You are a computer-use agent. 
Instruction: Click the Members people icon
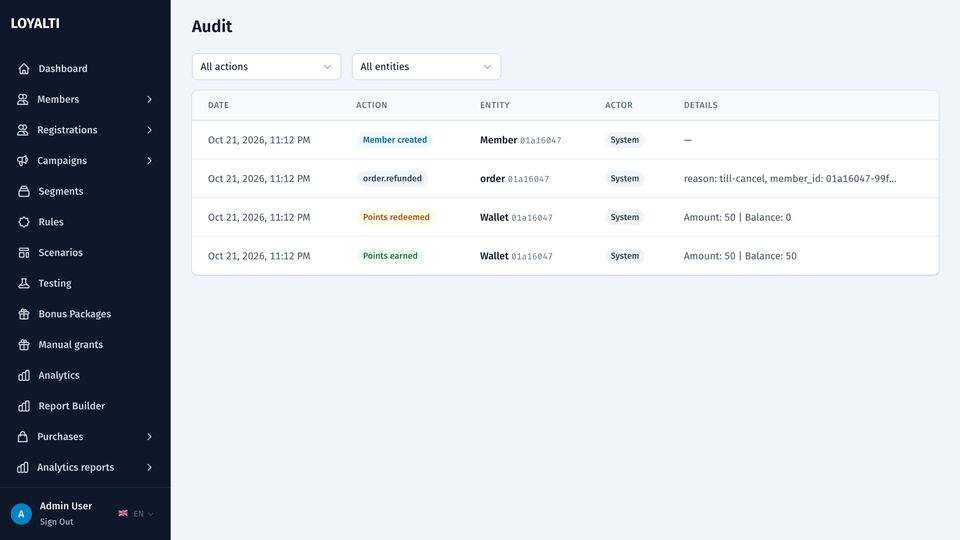(23, 99)
